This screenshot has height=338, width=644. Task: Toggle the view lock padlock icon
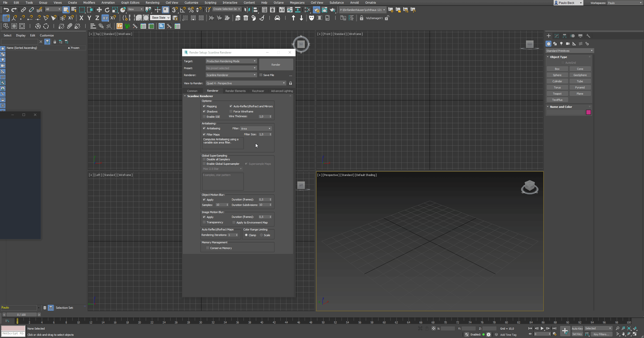tap(291, 83)
